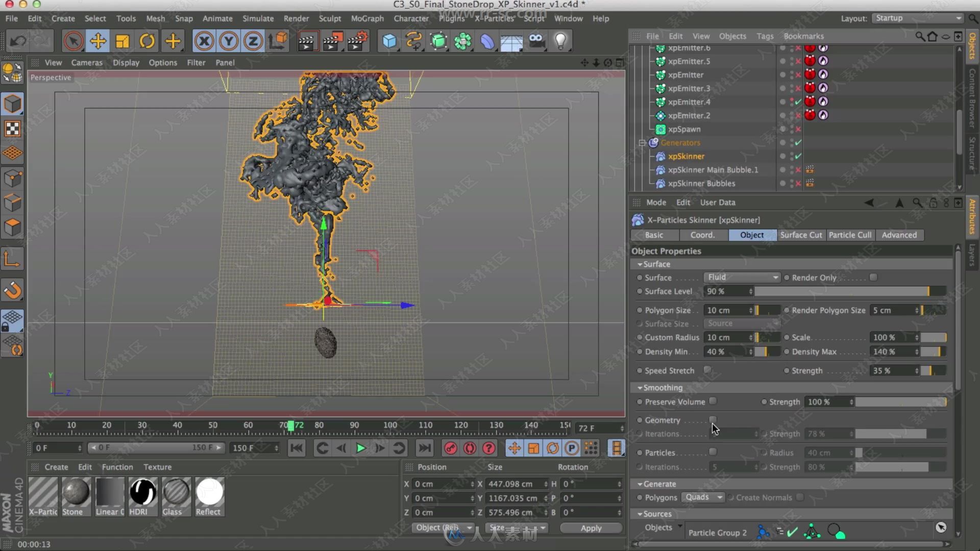Open the Surface type dropdown
Viewport: 980px width, 551px height.
tap(741, 277)
